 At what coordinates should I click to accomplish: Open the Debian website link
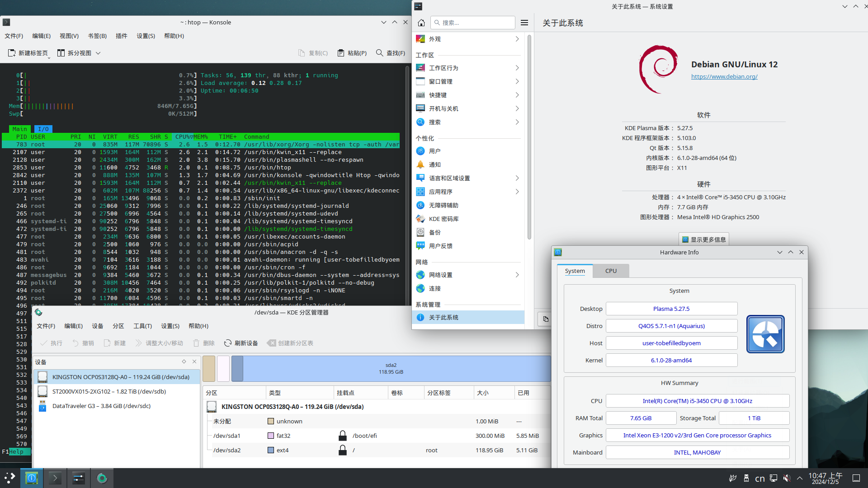[724, 76]
